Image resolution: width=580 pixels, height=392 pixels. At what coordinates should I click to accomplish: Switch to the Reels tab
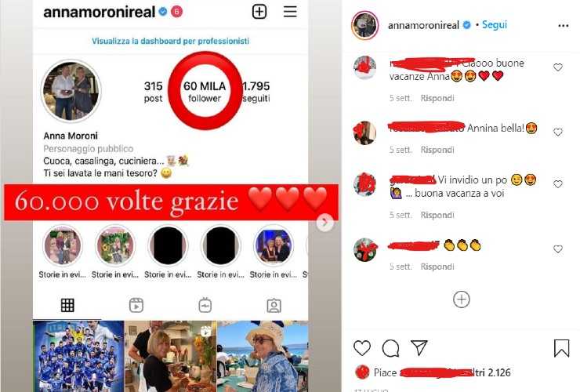pos(136,306)
